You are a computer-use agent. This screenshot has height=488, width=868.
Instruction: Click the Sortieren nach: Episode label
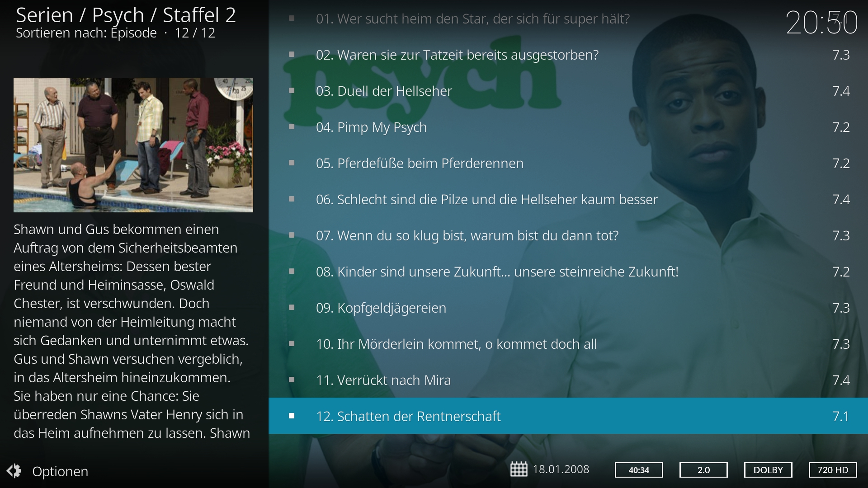pos(86,33)
